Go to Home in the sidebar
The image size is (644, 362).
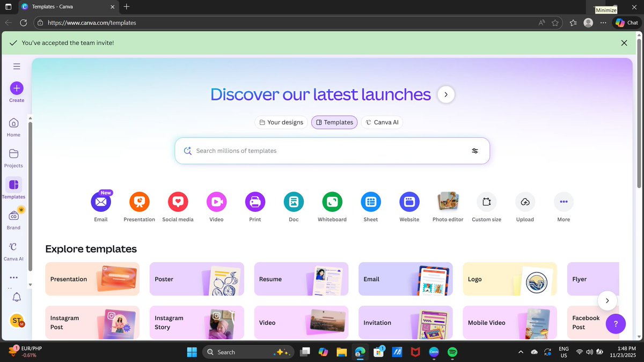coord(13,128)
